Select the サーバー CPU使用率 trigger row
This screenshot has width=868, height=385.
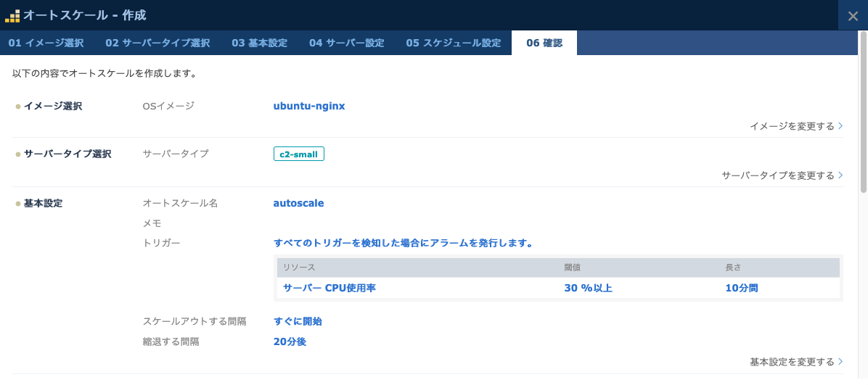tap(329, 288)
